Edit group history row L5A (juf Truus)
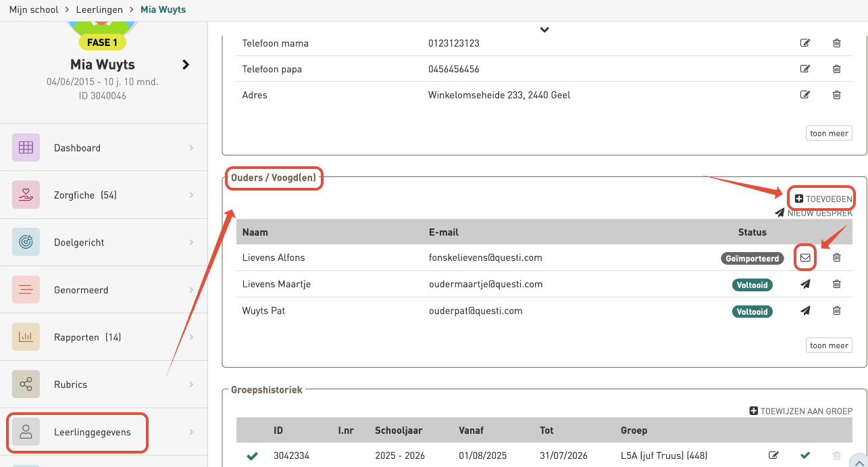 tap(773, 456)
